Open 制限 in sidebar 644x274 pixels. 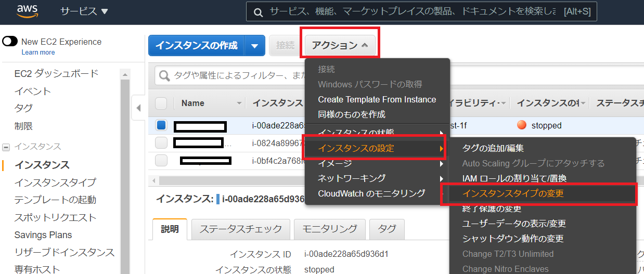(23, 126)
